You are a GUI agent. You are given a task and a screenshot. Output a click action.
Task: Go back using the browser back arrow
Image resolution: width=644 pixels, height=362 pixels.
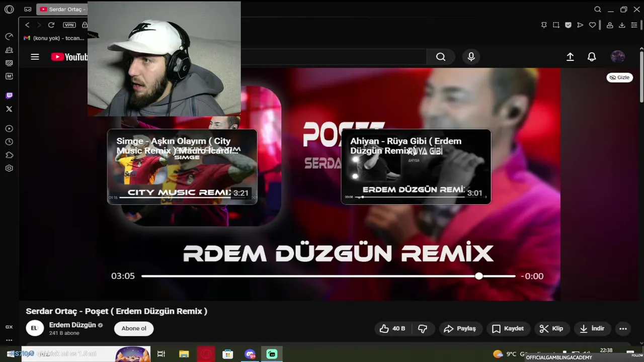pos(27,25)
